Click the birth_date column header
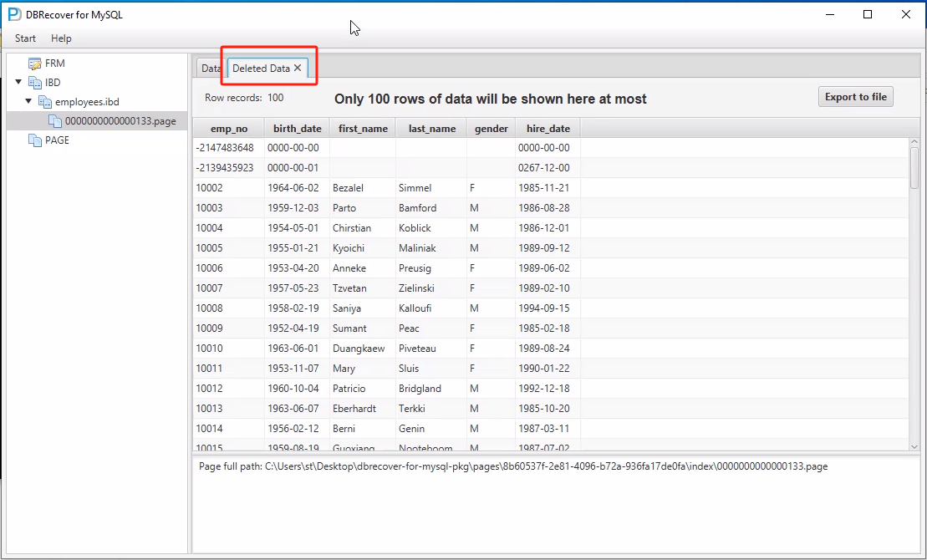This screenshot has width=927, height=560. (x=297, y=129)
